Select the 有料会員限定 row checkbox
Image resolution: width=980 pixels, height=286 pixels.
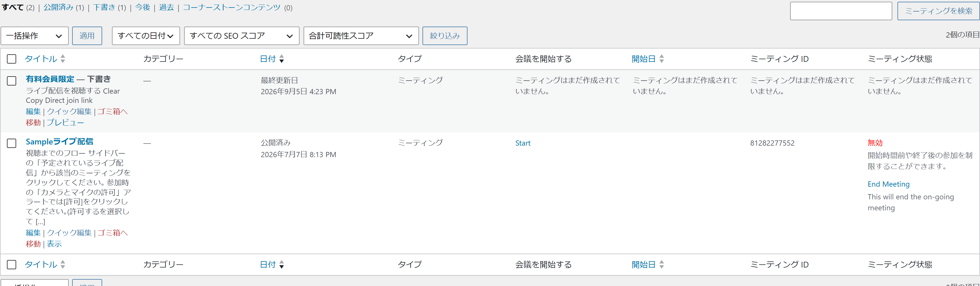[x=12, y=81]
